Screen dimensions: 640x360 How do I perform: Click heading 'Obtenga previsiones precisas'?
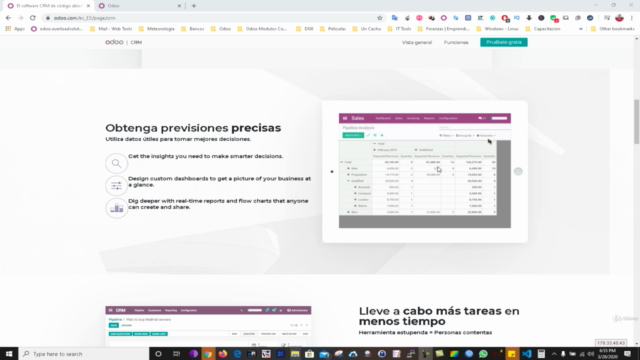pos(193,128)
